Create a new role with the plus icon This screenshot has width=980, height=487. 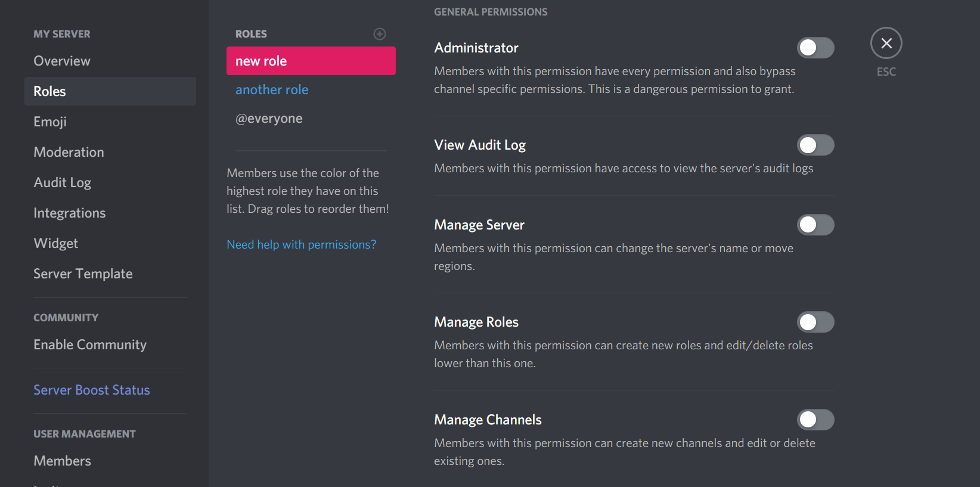(x=380, y=34)
